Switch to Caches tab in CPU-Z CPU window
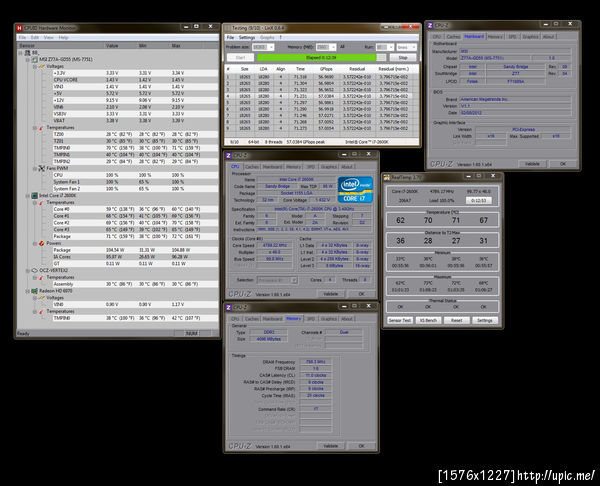The width and height of the screenshot is (600, 486). [251, 167]
